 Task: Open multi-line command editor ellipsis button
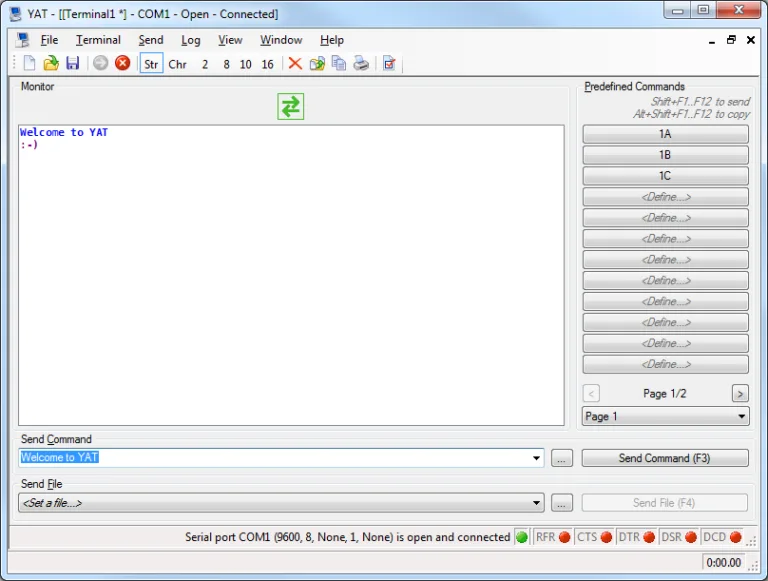(x=562, y=458)
